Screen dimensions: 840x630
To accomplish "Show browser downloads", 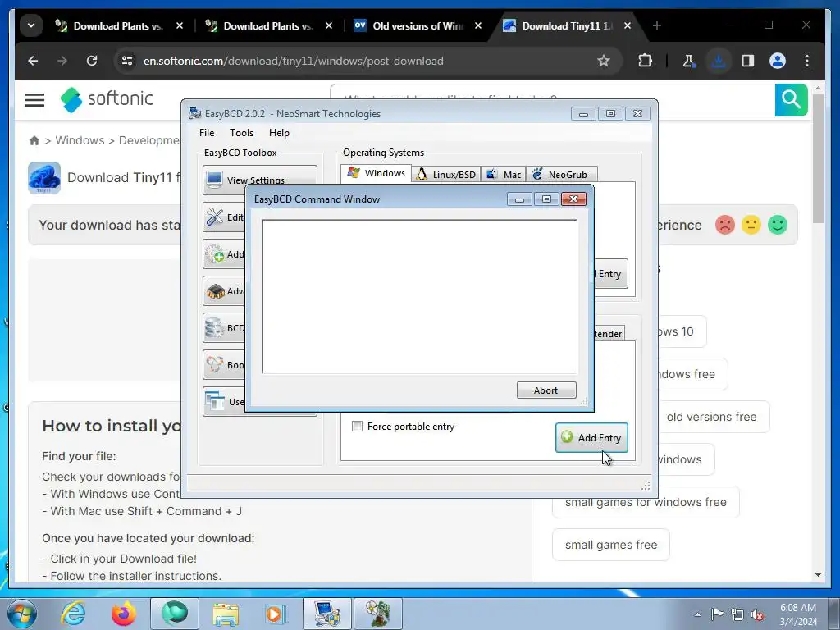I will (719, 61).
